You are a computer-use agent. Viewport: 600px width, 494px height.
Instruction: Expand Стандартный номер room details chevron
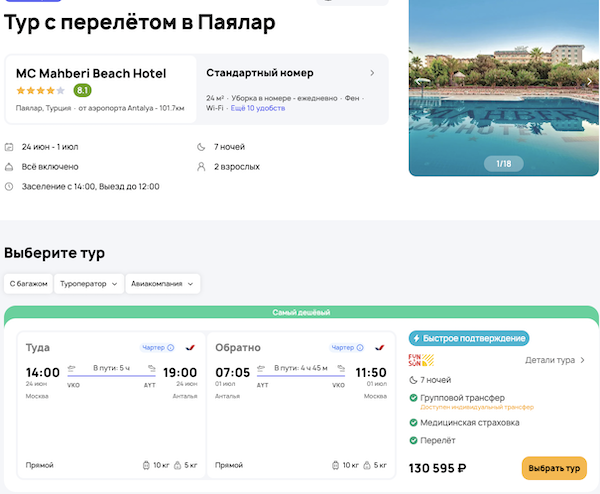pyautogui.click(x=373, y=73)
